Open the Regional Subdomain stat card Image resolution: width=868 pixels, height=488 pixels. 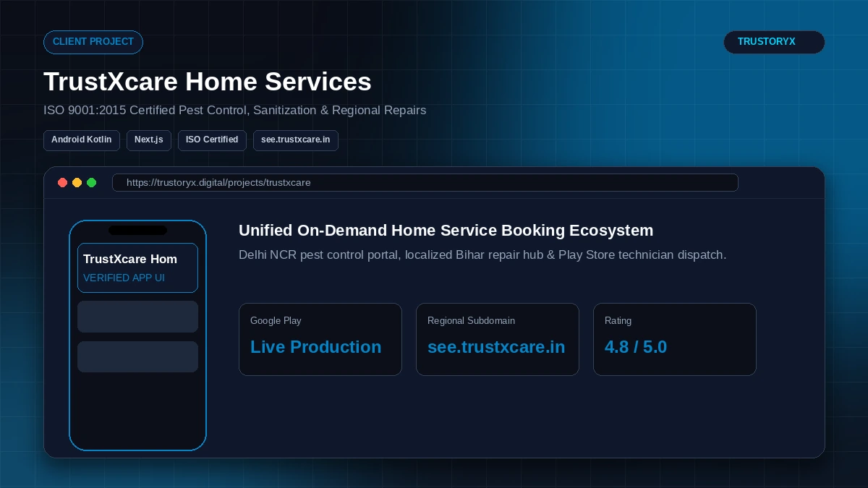coord(498,339)
